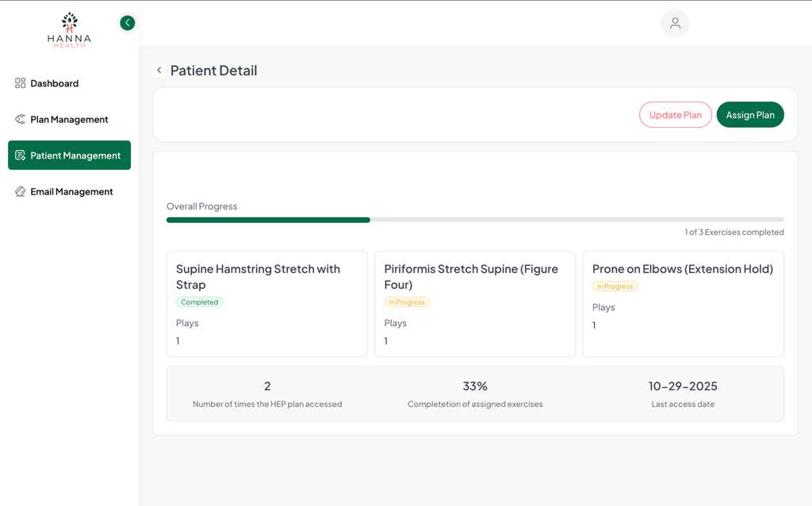This screenshot has height=506, width=812.
Task: Click the Hanna Health logo
Action: point(70,30)
